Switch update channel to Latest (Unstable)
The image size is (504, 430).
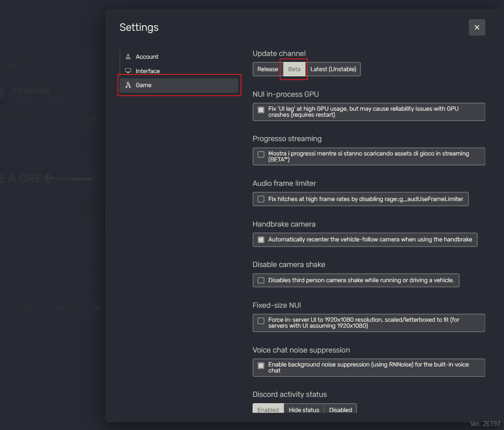pos(334,69)
